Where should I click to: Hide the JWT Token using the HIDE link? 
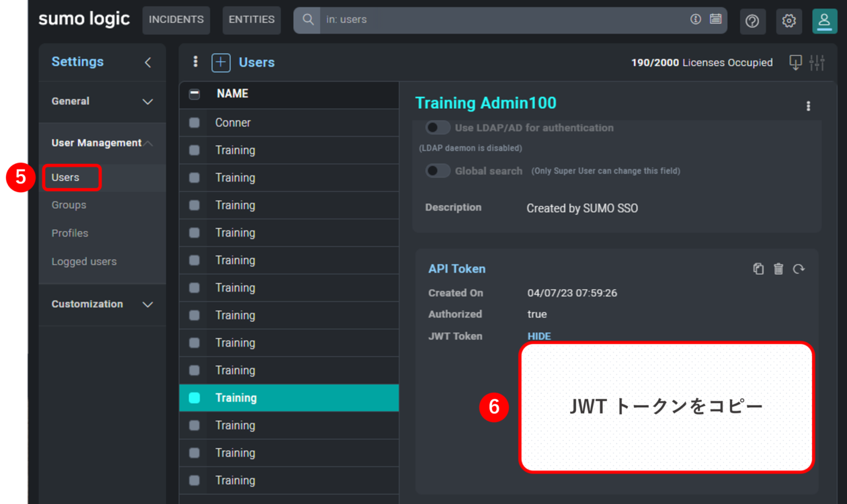pyautogui.click(x=539, y=336)
